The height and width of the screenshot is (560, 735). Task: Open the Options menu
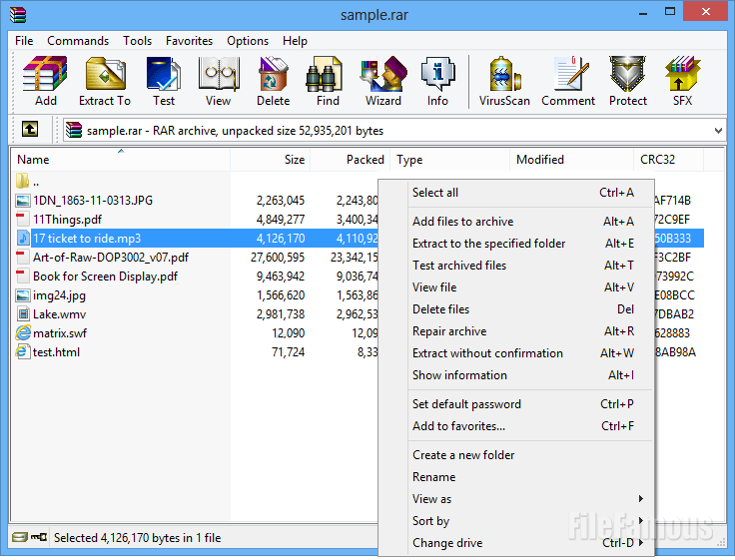tap(248, 41)
